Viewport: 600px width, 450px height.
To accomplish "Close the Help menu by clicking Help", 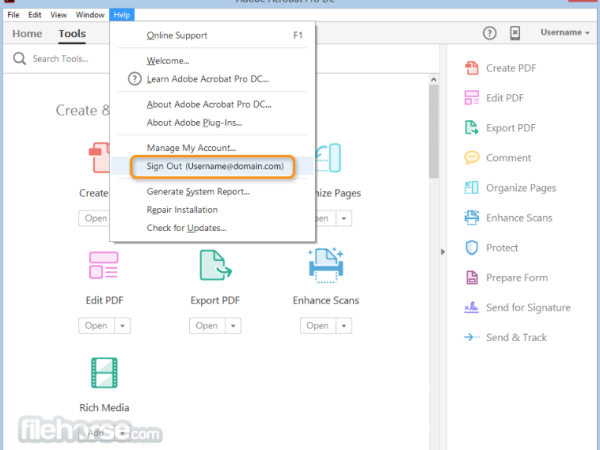I will pyautogui.click(x=122, y=15).
